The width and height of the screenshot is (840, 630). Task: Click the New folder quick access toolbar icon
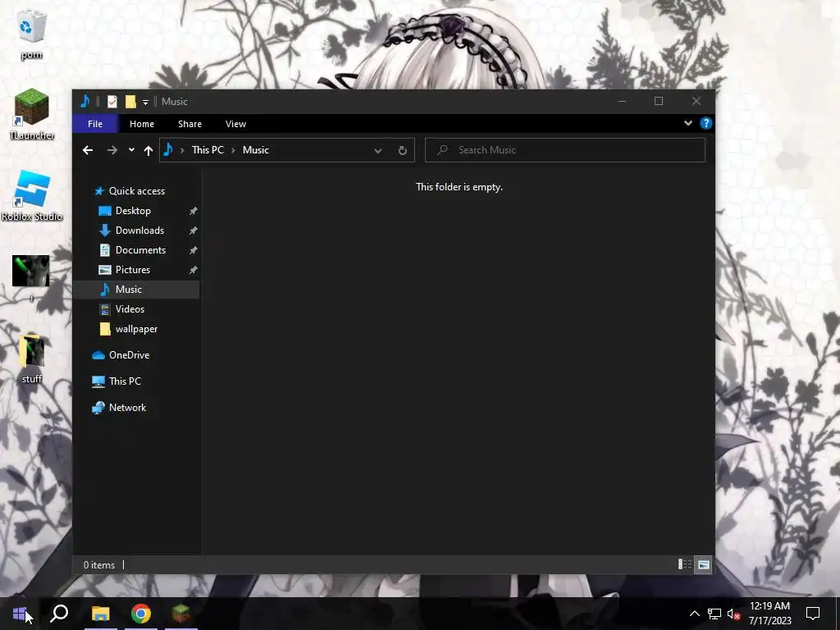point(130,101)
